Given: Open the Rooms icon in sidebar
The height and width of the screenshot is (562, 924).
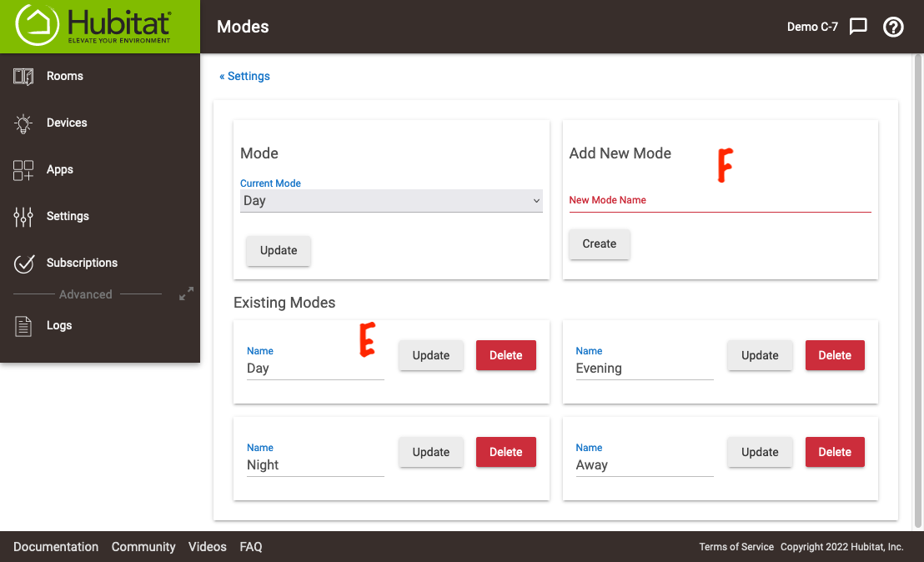Looking at the screenshot, I should [23, 77].
